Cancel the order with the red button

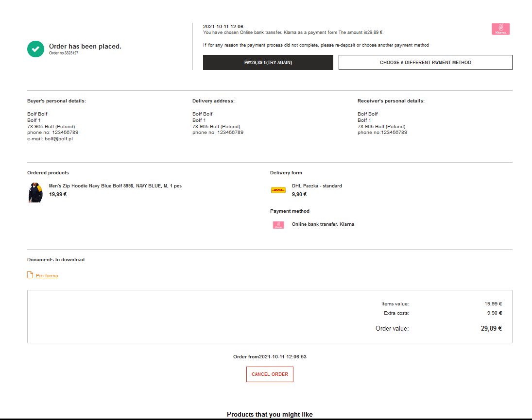pyautogui.click(x=270, y=374)
